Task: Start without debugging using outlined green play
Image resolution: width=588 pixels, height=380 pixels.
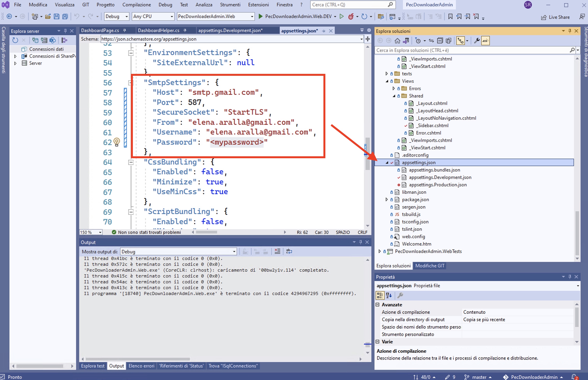Action: click(342, 17)
